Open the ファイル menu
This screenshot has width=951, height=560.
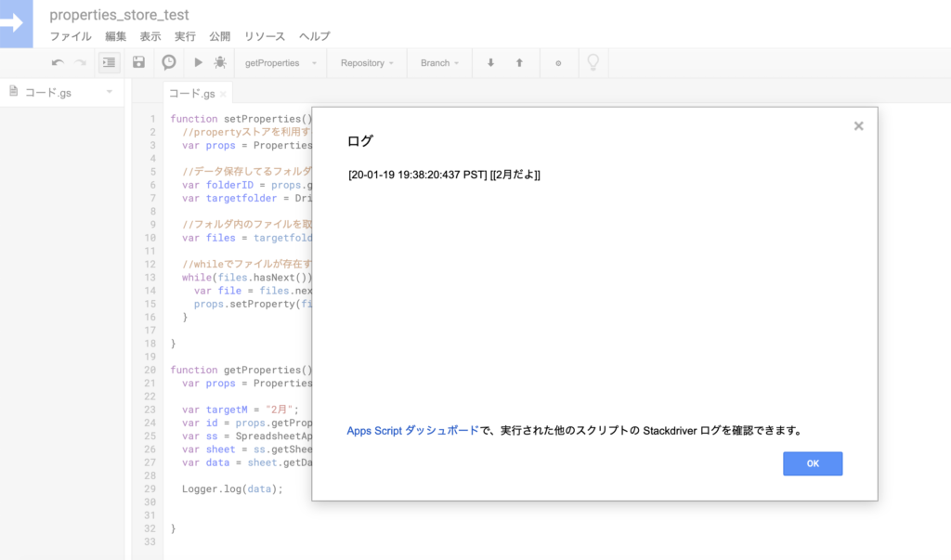(x=71, y=36)
